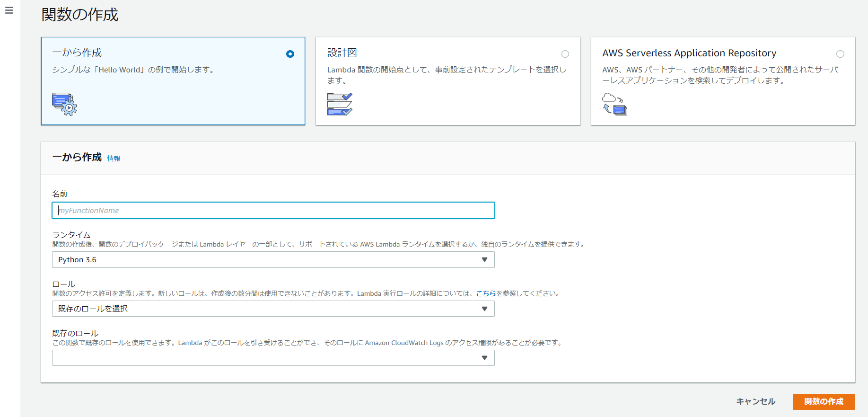
Task: Open the empty 既存のロール dropdown
Action: click(272, 358)
